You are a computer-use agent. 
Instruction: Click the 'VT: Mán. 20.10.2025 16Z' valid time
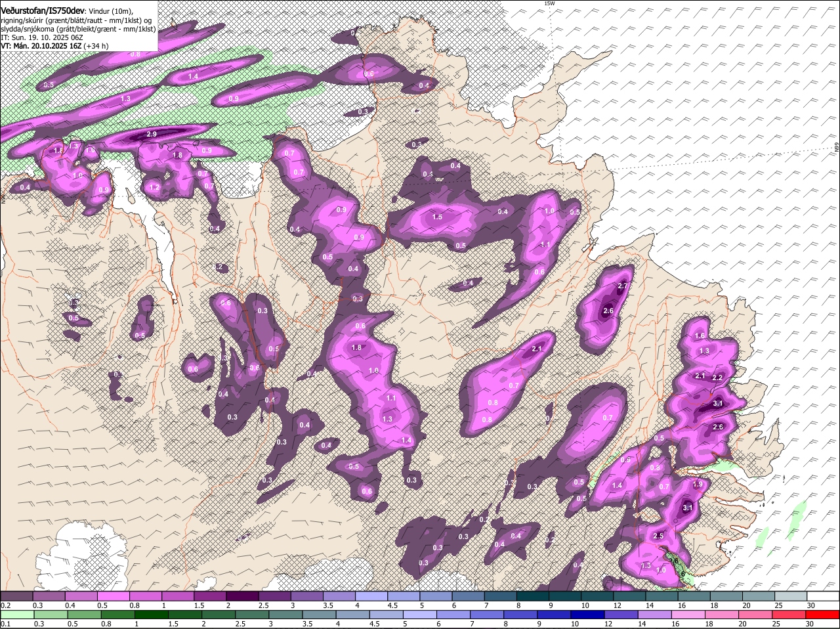click(x=41, y=46)
